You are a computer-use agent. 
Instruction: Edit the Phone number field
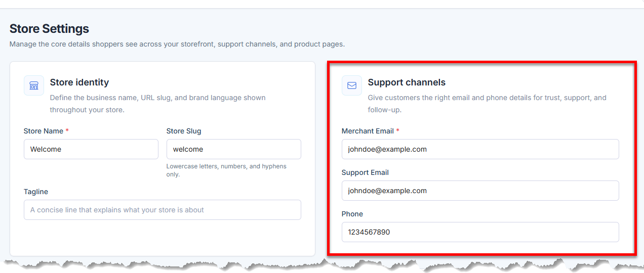(480, 232)
